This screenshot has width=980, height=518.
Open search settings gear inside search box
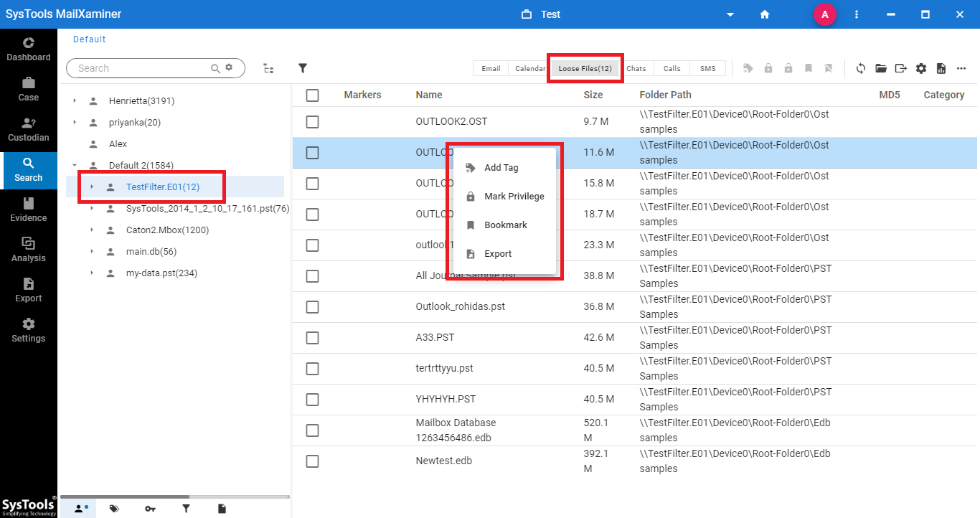229,67
